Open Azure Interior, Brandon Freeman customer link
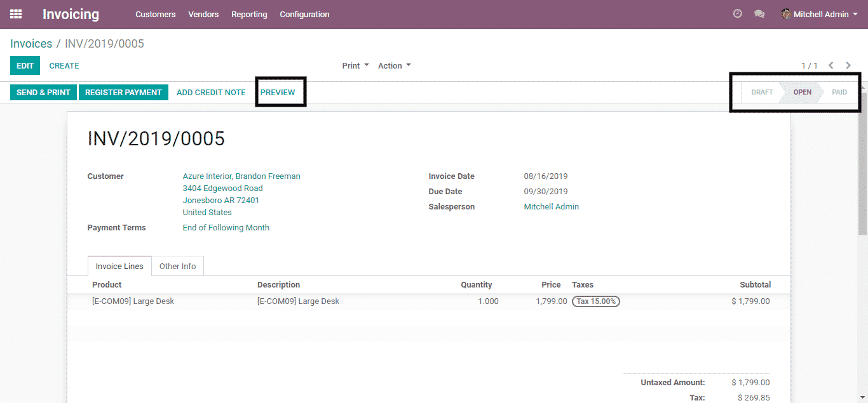868x403 pixels. (241, 176)
